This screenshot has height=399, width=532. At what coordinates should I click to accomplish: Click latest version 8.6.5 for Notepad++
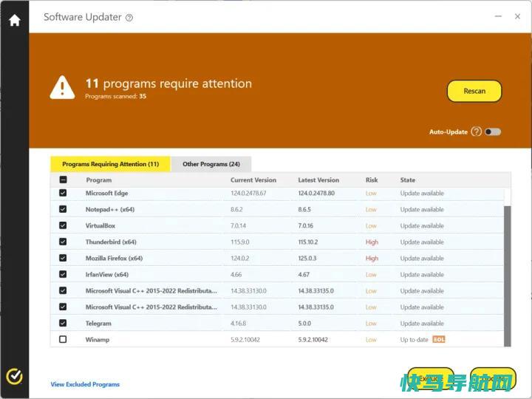pos(304,209)
